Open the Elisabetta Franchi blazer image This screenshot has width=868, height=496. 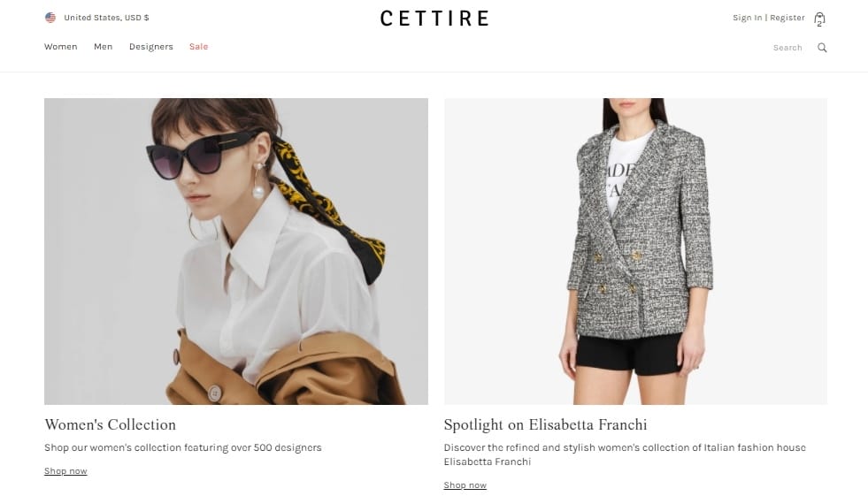coord(635,252)
